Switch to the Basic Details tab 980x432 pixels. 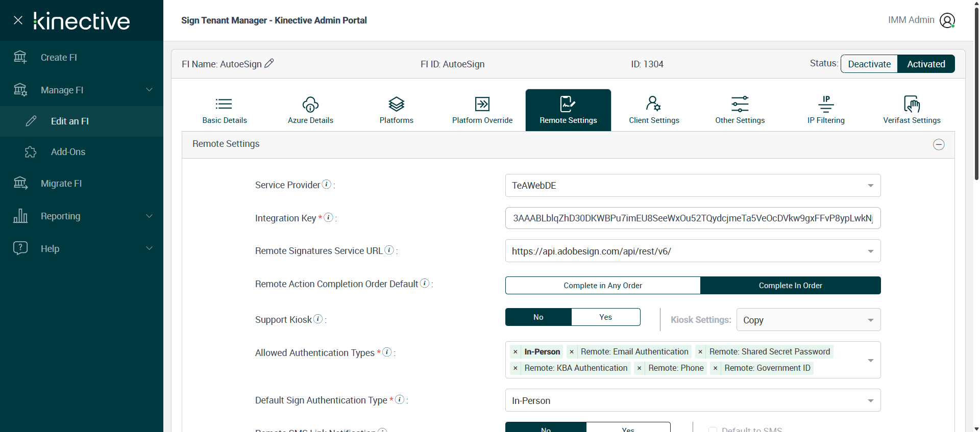tap(225, 110)
